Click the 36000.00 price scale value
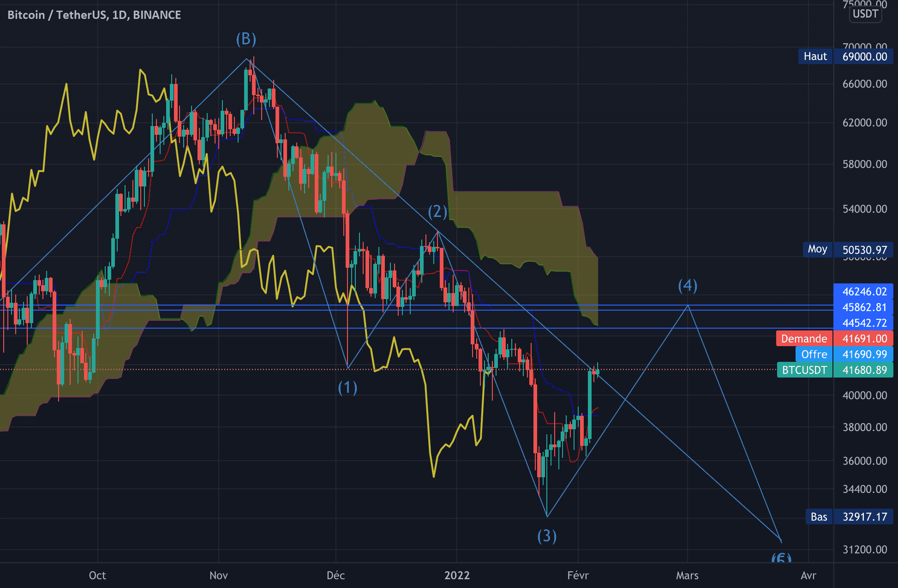 (865, 461)
